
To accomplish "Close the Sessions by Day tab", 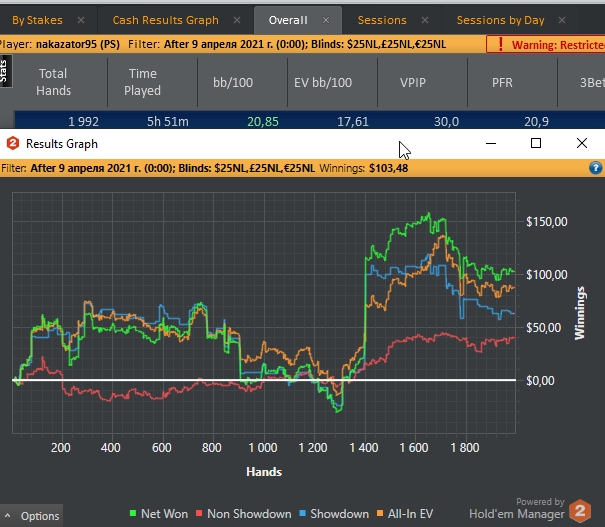I will (562, 20).
